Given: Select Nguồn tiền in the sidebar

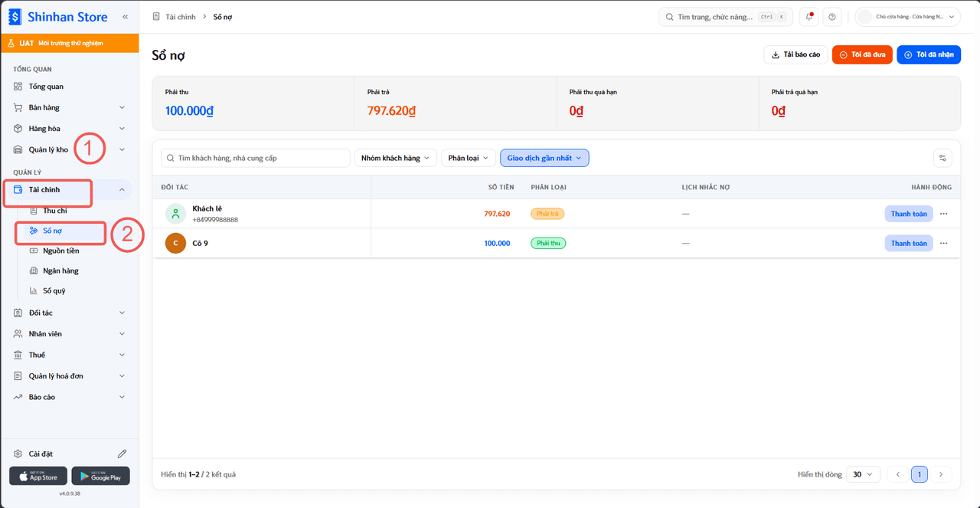Looking at the screenshot, I should [x=61, y=251].
